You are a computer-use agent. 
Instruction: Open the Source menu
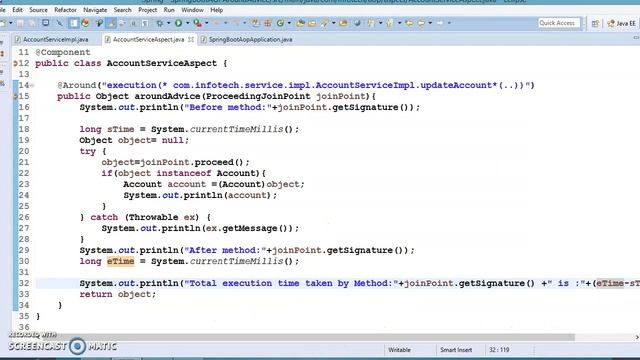38,10
